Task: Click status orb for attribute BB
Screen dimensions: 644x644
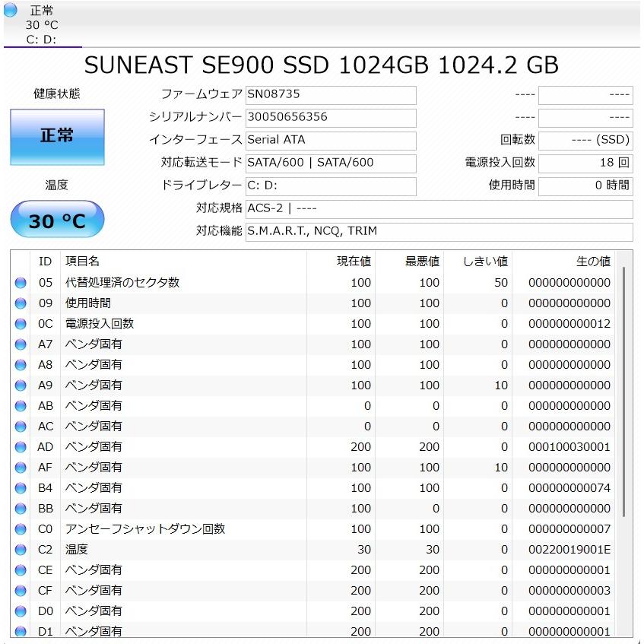Action: coord(21,509)
